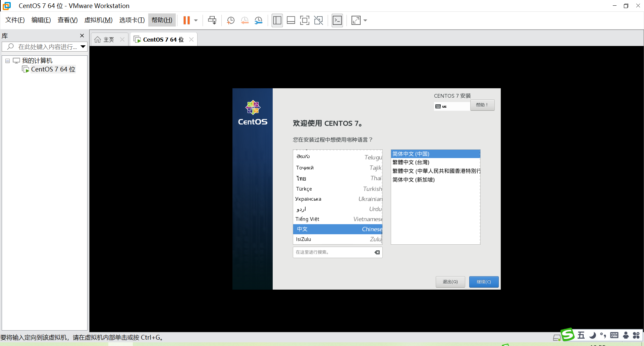This screenshot has height=346, width=644.
Task: Revert the virtual machine to its snapshot
Action: [x=245, y=20]
